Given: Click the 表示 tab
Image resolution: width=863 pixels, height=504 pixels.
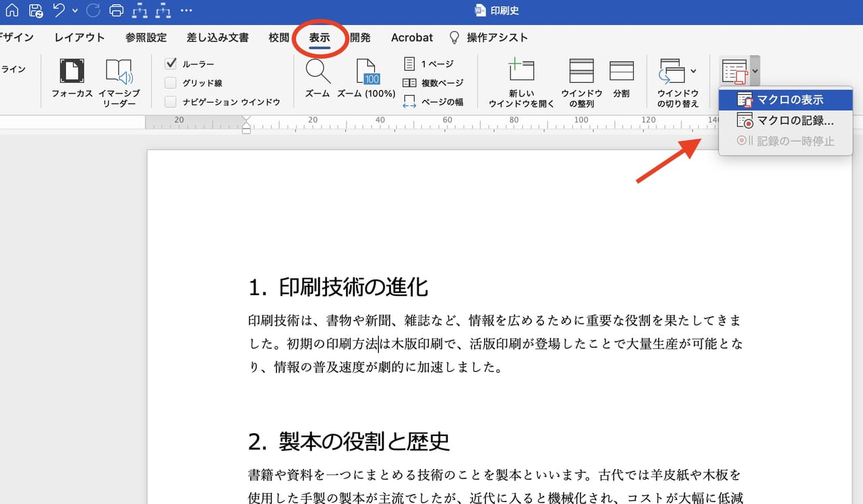Looking at the screenshot, I should pos(320,38).
